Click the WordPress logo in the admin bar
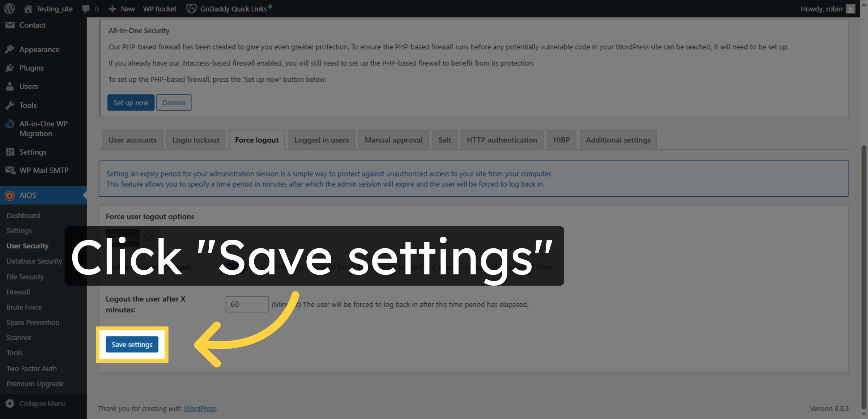The height and width of the screenshot is (419, 868). [x=9, y=8]
